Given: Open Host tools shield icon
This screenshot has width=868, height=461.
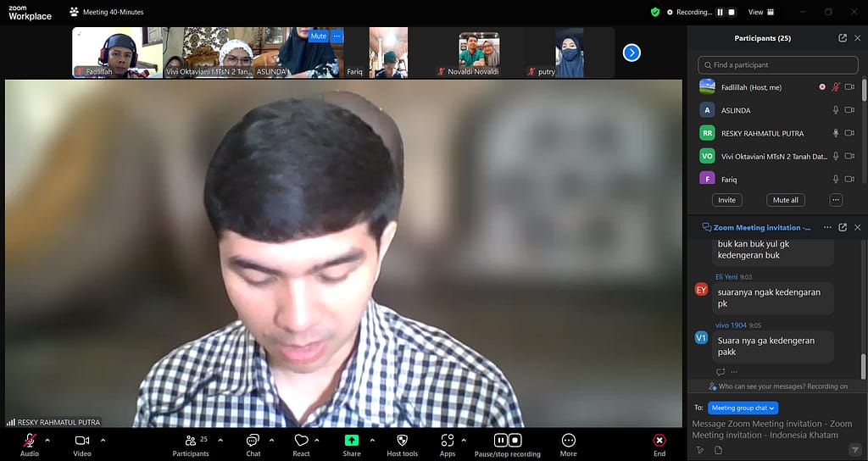Looking at the screenshot, I should click(x=402, y=441).
